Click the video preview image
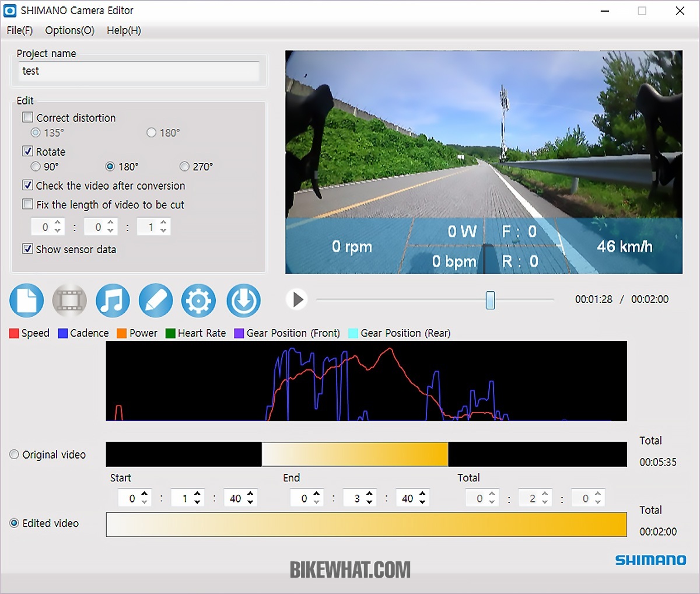 [484, 162]
